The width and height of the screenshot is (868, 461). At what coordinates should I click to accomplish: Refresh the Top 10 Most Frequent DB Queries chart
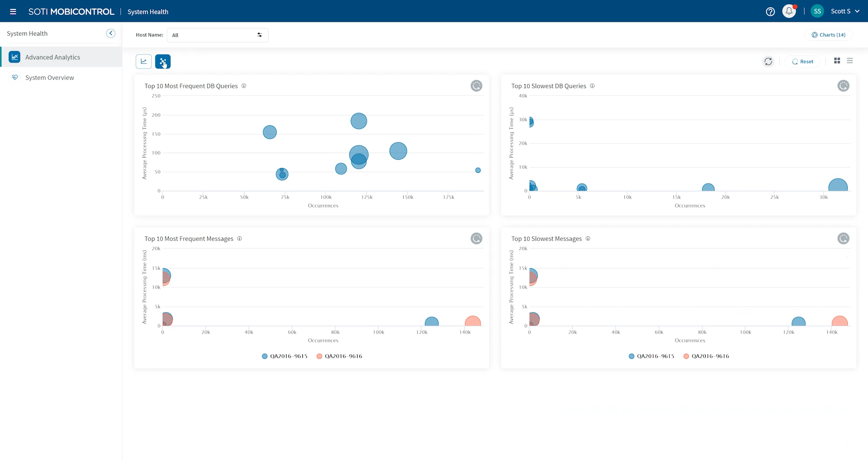pyautogui.click(x=476, y=86)
